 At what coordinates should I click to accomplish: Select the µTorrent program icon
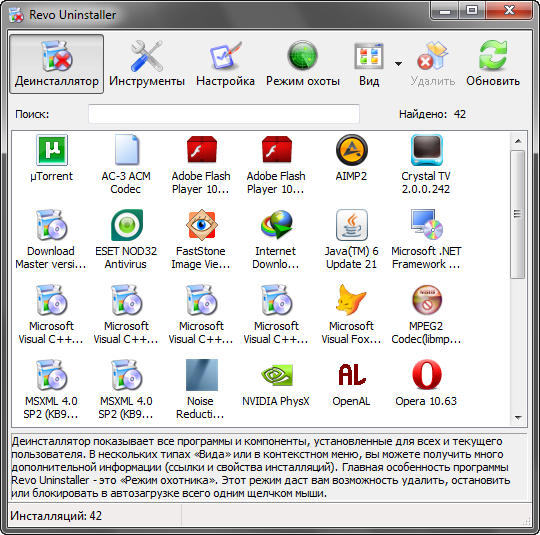pos(52,150)
